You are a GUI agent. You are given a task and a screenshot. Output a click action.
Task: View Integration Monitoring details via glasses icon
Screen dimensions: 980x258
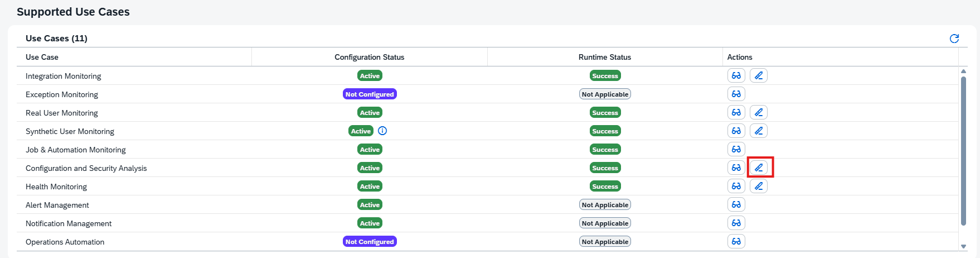[x=736, y=75]
